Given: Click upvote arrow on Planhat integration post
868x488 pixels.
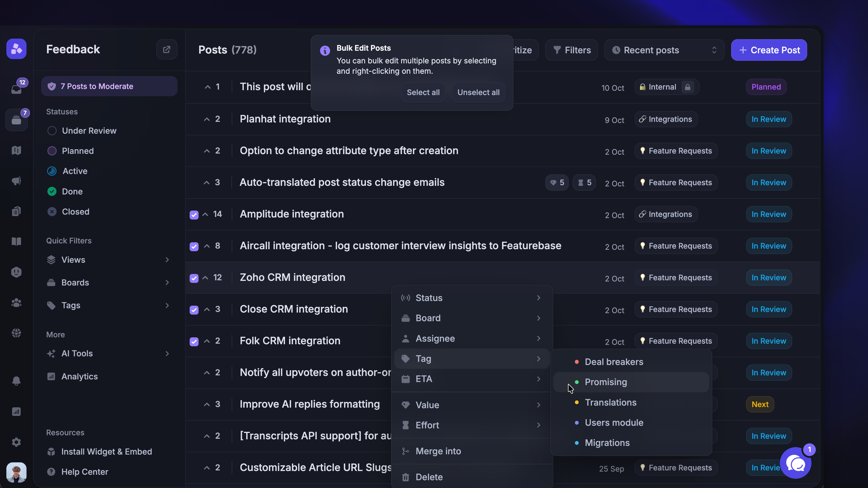Looking at the screenshot, I should coord(207,119).
